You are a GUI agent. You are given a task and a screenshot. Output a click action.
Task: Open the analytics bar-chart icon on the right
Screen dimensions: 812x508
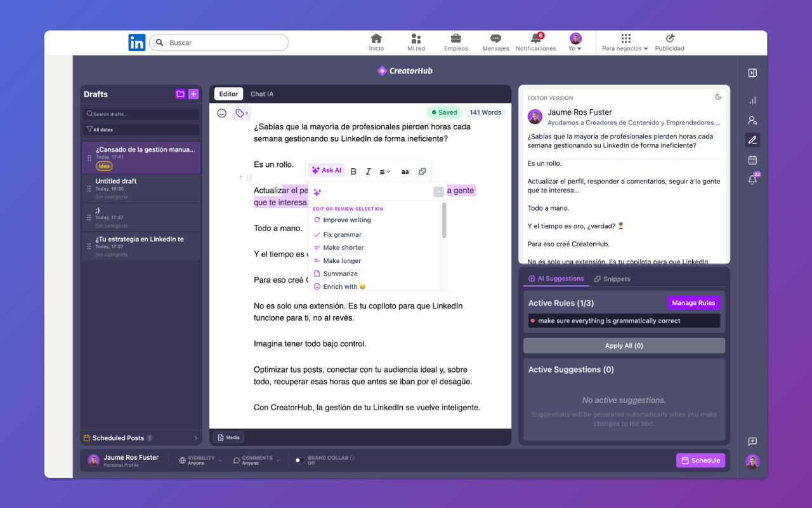click(x=752, y=100)
